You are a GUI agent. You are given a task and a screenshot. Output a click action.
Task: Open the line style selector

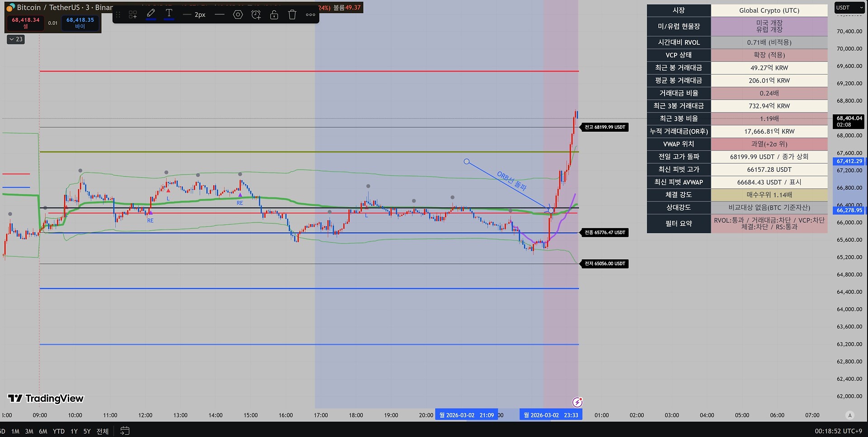(x=220, y=14)
